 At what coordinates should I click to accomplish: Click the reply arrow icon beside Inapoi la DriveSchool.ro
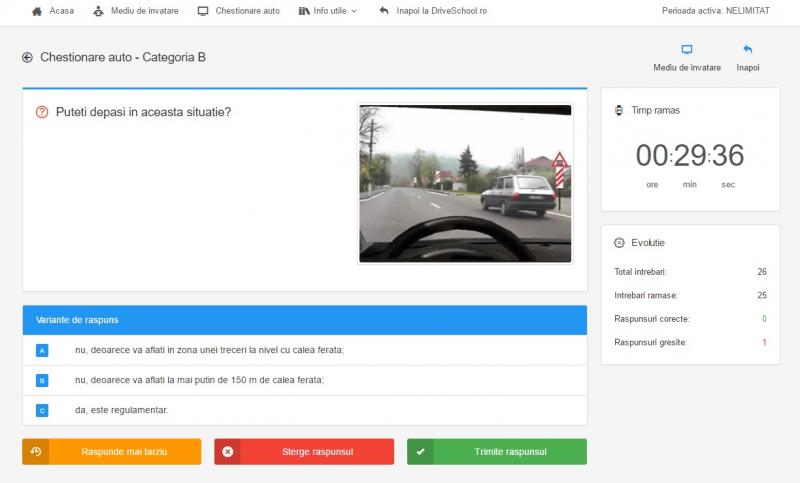pos(384,11)
